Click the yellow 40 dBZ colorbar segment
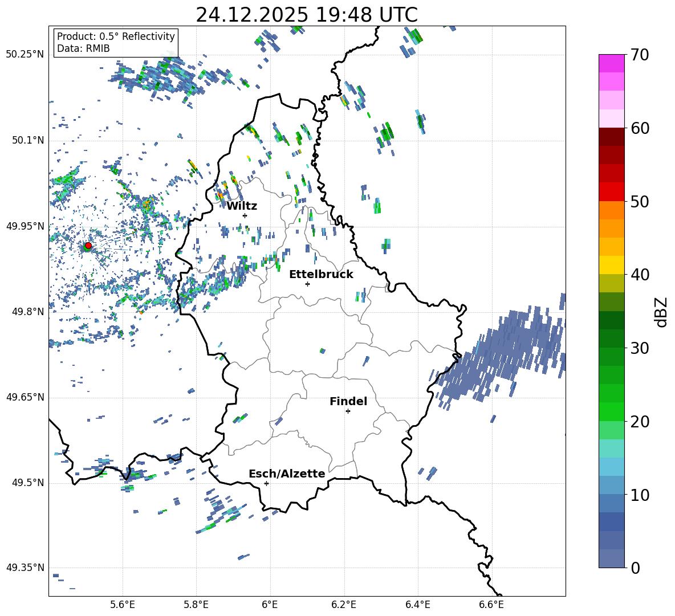The height and width of the screenshot is (616, 675). coord(611,265)
